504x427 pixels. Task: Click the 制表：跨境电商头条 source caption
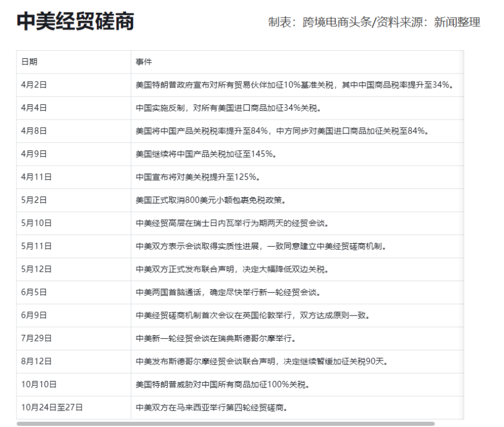coord(374,22)
